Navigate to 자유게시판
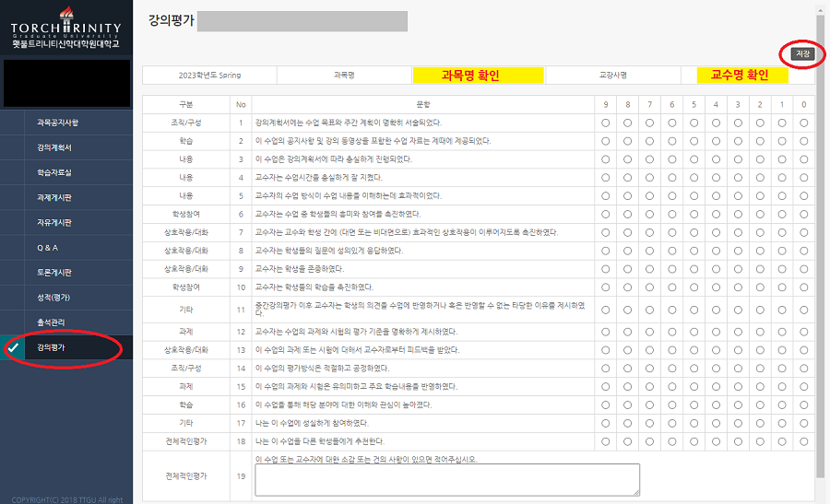The width and height of the screenshot is (830, 504). click(54, 222)
